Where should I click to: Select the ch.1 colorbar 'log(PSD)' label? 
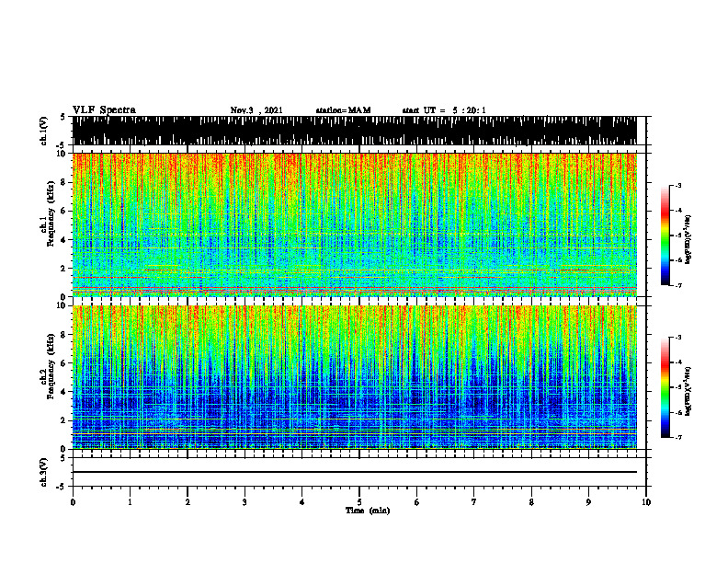pyautogui.click(x=688, y=240)
